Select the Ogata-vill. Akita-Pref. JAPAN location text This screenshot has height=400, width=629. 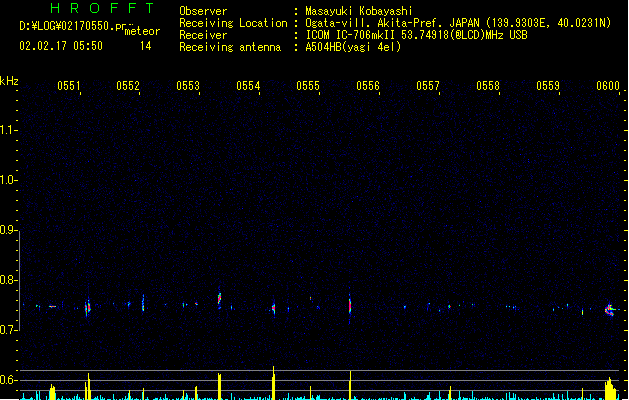[x=458, y=23]
